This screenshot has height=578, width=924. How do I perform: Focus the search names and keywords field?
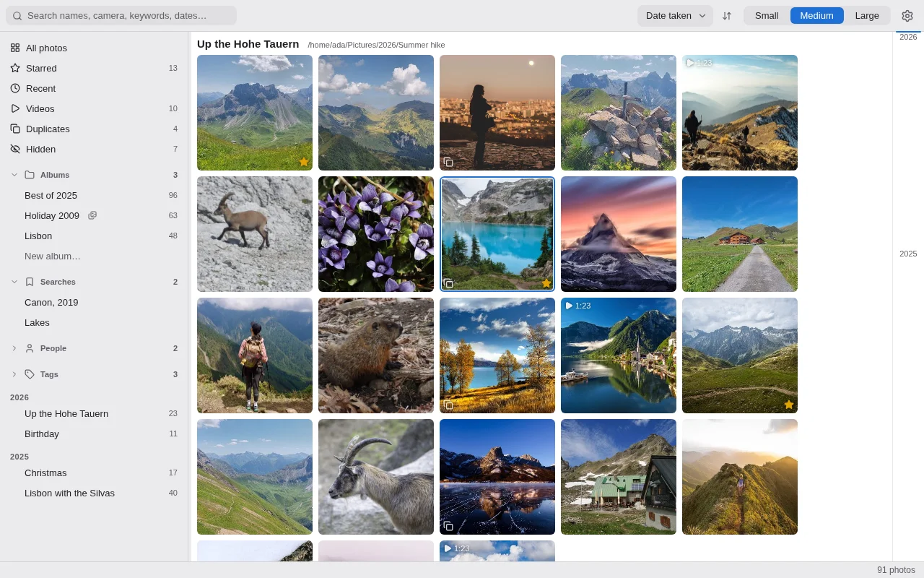[x=121, y=16]
